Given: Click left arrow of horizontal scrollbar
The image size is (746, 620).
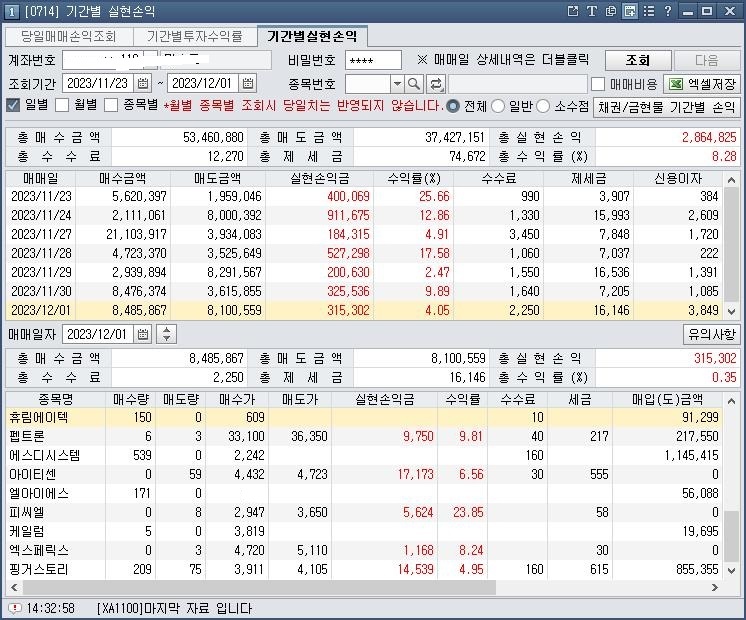Looking at the screenshot, I should point(14,588).
